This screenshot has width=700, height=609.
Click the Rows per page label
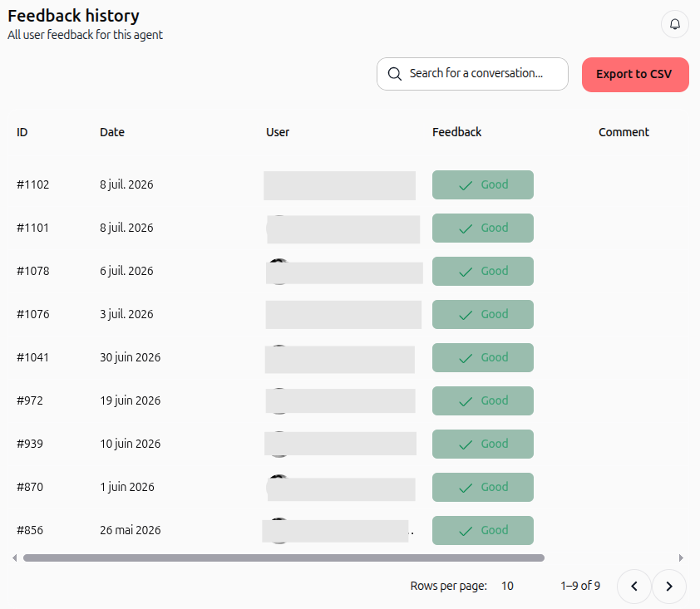coord(449,586)
